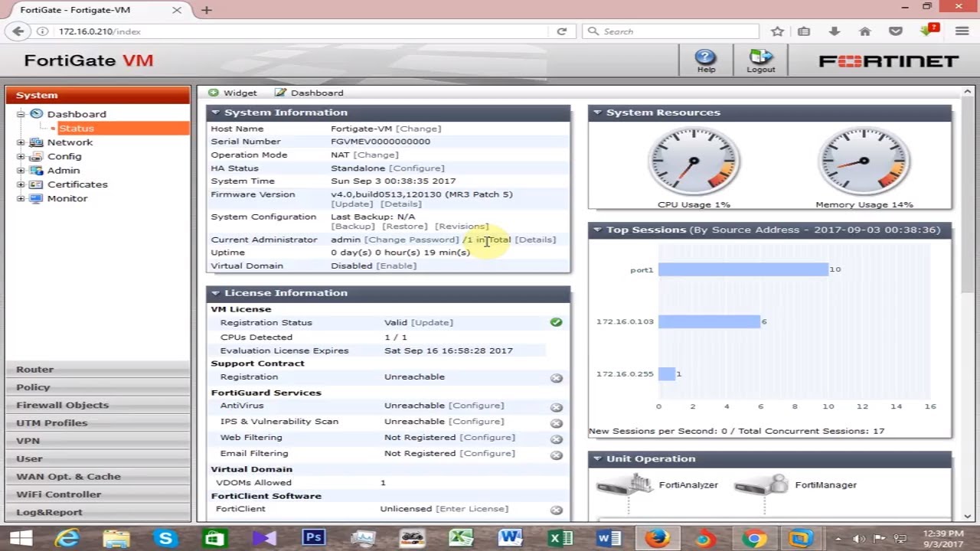Viewport: 980px width, 551px height.
Task: Click the Email Filtering status icon
Action: tap(556, 455)
